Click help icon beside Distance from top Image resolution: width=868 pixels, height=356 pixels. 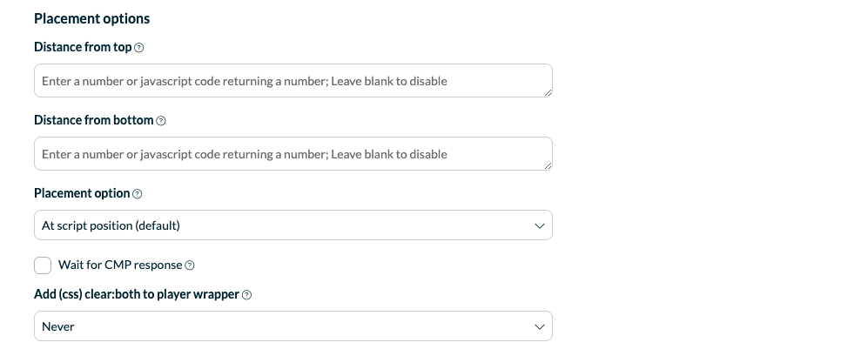[x=139, y=48]
